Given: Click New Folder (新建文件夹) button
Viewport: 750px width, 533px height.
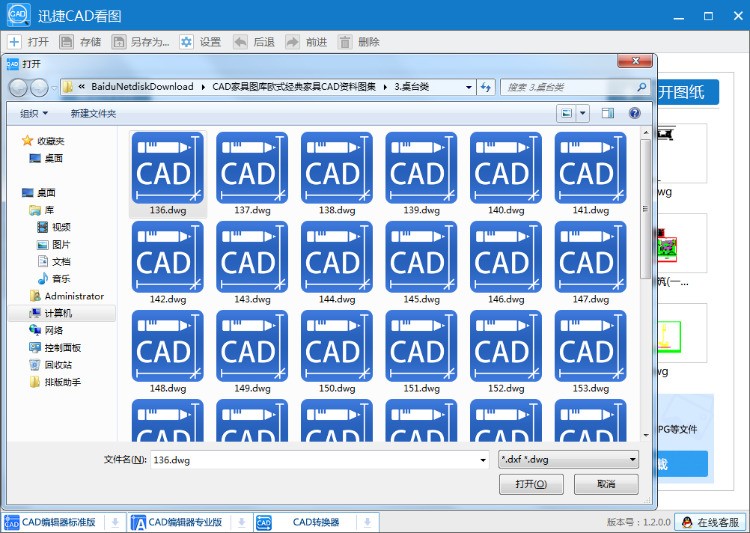Looking at the screenshot, I should [93, 113].
